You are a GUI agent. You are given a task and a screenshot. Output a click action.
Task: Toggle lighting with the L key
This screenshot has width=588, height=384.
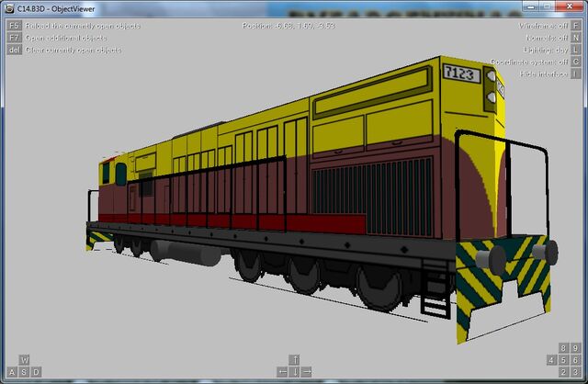(576, 50)
